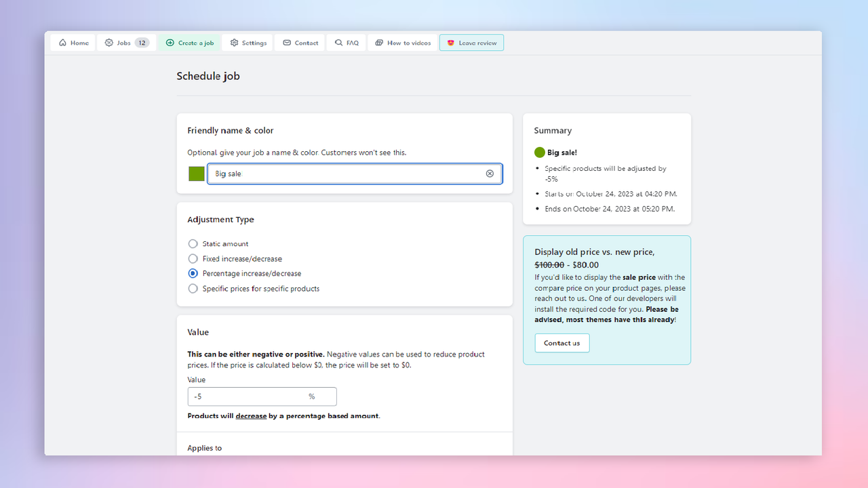This screenshot has height=488, width=868.
Task: Click the Settings gear icon
Action: 235,43
